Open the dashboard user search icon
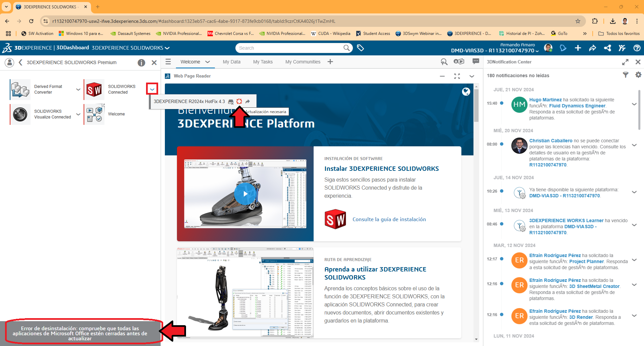 (x=444, y=62)
